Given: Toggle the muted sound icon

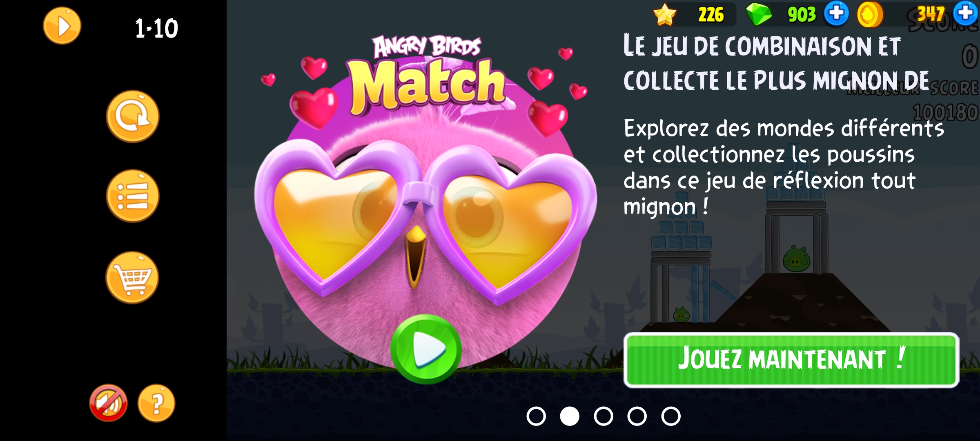Looking at the screenshot, I should coord(108,403).
